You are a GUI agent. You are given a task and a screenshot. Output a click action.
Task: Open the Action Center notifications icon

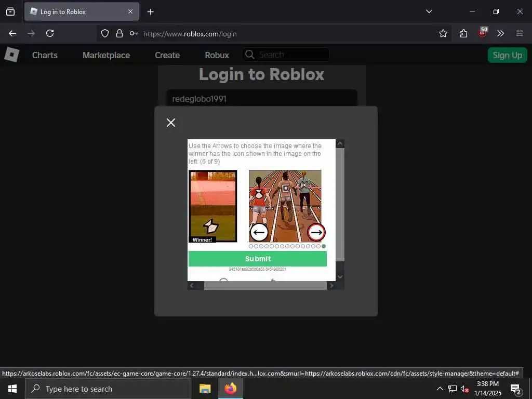[x=515, y=389]
